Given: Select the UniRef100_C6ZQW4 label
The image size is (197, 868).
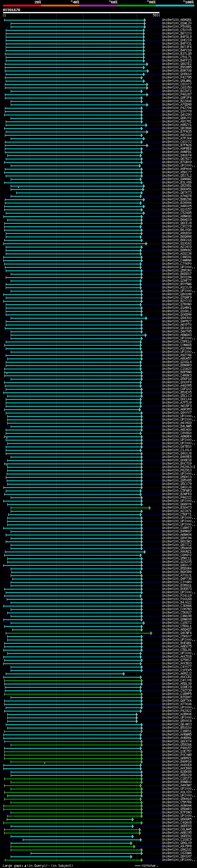Looking at the screenshot, I should click(x=176, y=853).
